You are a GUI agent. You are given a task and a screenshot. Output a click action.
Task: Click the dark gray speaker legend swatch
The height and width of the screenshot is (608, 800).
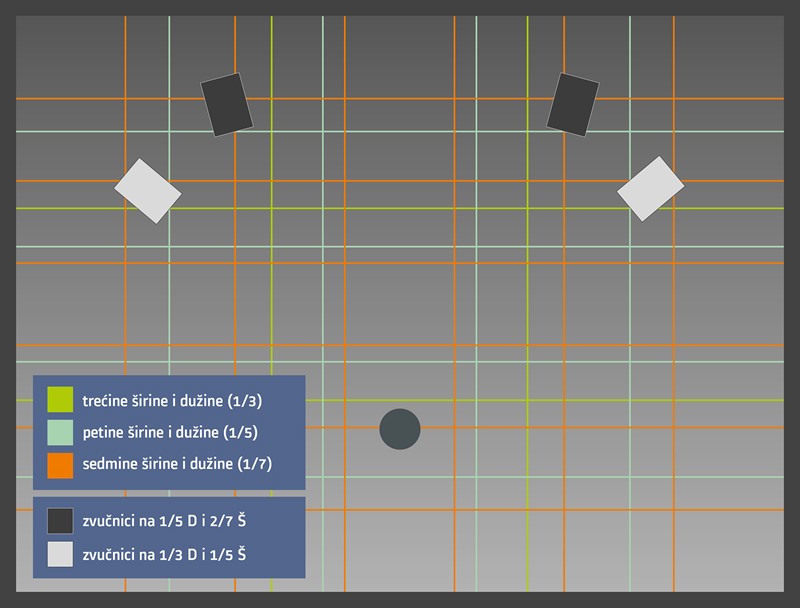click(60, 521)
